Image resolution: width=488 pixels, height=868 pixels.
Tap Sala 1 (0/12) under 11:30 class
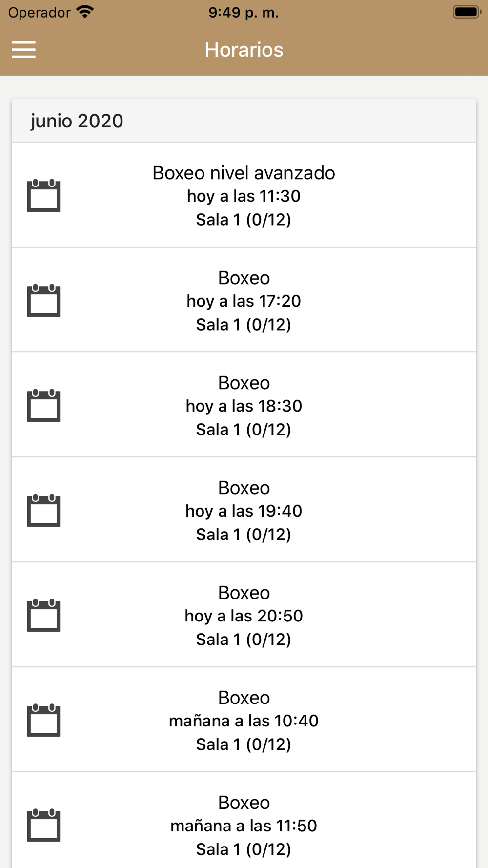click(x=244, y=220)
